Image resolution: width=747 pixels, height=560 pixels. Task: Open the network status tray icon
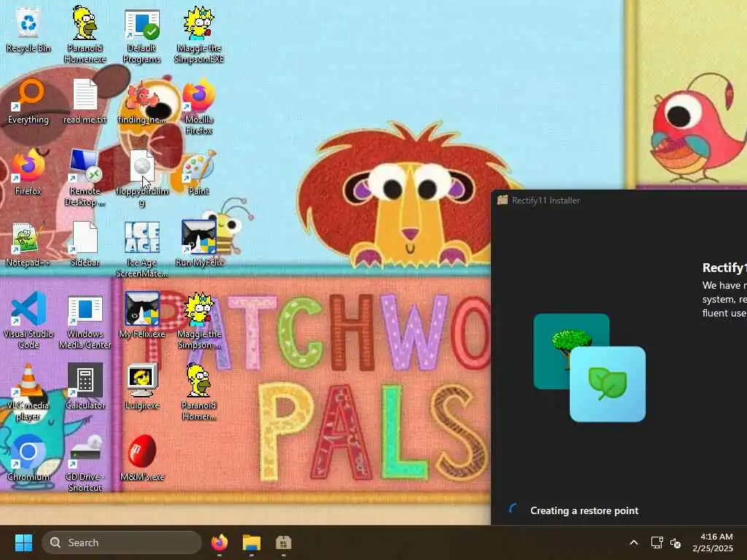(x=657, y=542)
